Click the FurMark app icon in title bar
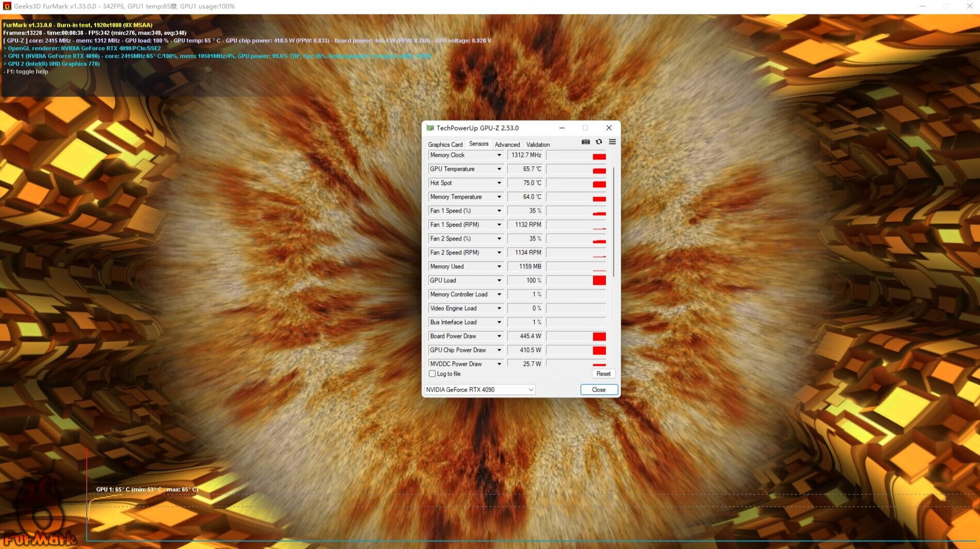Viewport: 980px width, 549px height. pos(7,6)
